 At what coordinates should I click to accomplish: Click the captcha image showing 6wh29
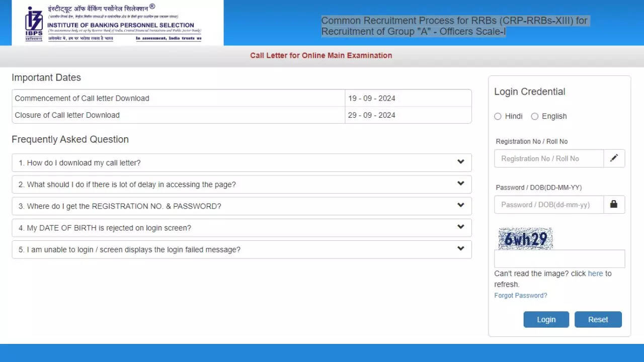click(x=525, y=239)
